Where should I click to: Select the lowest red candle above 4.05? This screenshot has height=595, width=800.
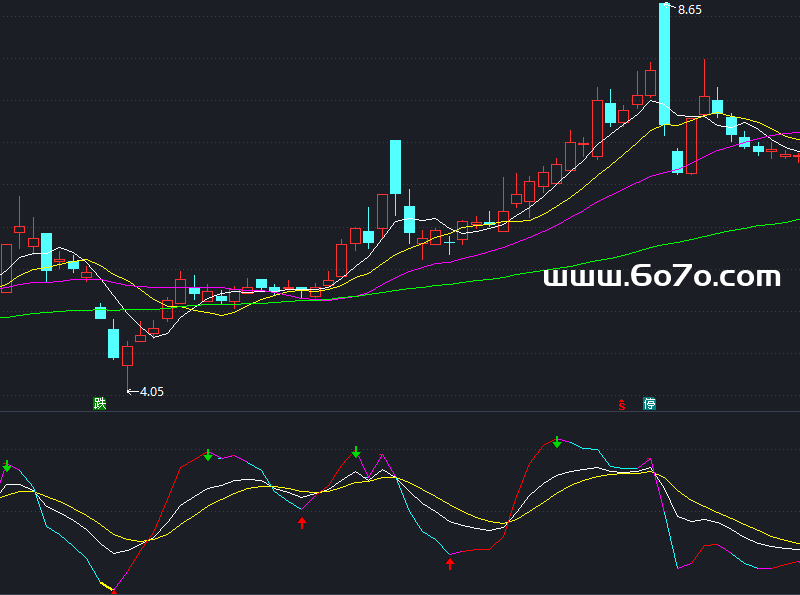[128, 354]
